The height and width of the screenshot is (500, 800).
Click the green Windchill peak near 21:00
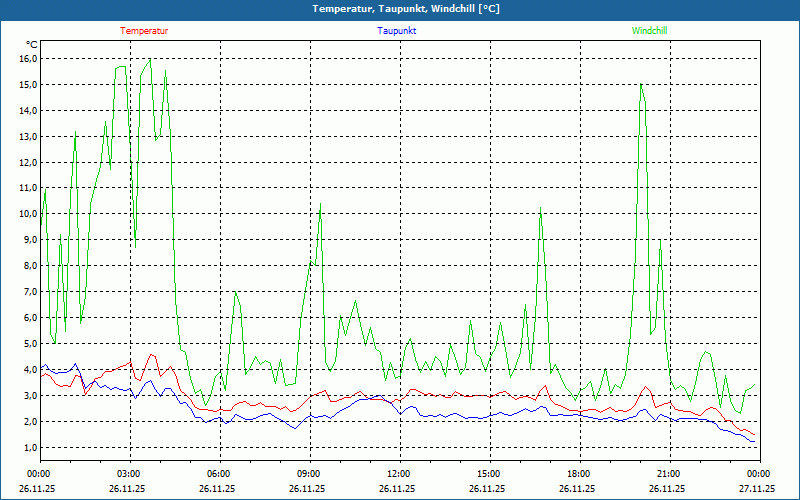(x=640, y=85)
